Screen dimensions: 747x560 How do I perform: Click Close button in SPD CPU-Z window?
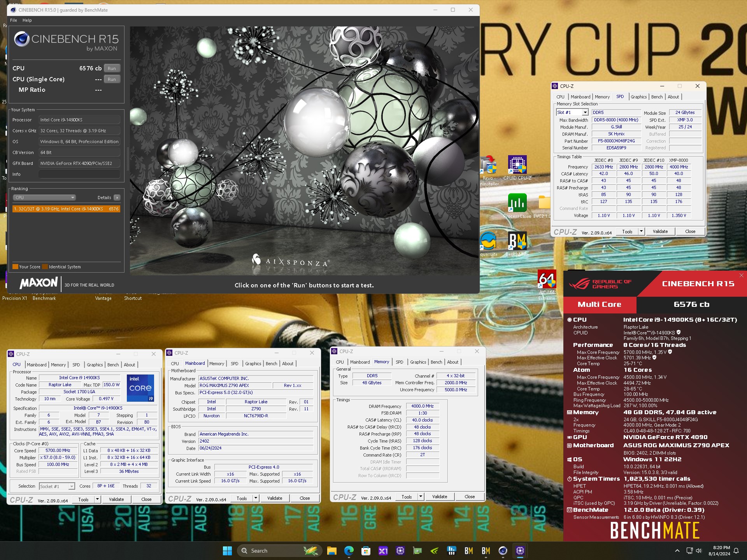[690, 231]
